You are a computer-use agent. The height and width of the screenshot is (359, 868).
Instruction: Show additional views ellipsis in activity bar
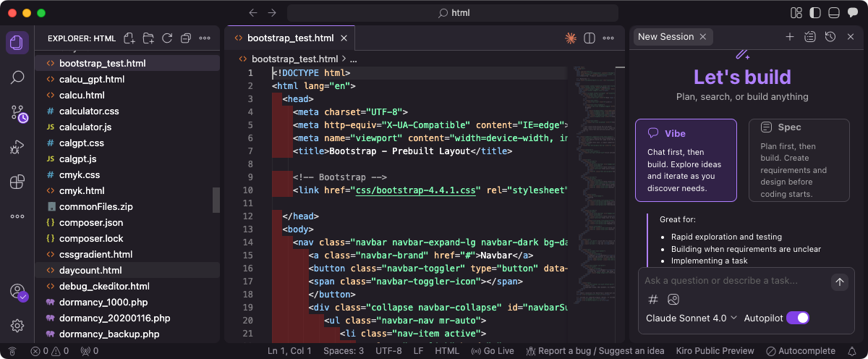17,216
